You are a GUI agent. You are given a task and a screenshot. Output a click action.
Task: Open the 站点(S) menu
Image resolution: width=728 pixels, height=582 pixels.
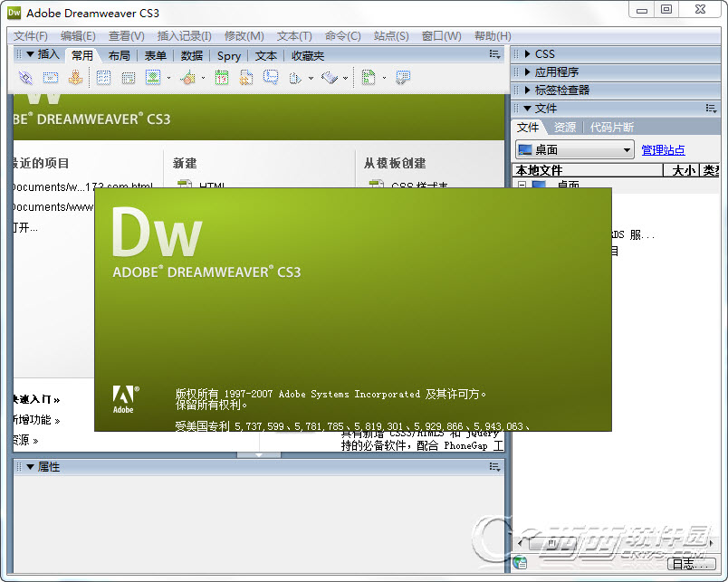point(391,36)
